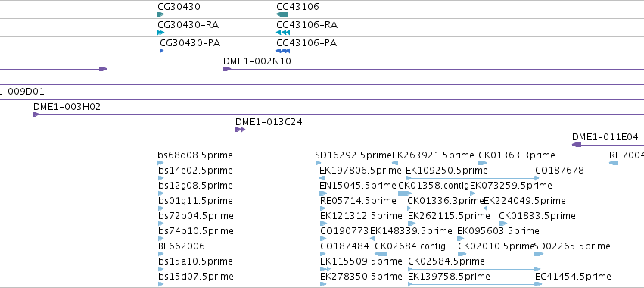Screen dimensions: 644x288
Task: Click the DME1-011E04 reverse arrow glyph
Action: 577,145
